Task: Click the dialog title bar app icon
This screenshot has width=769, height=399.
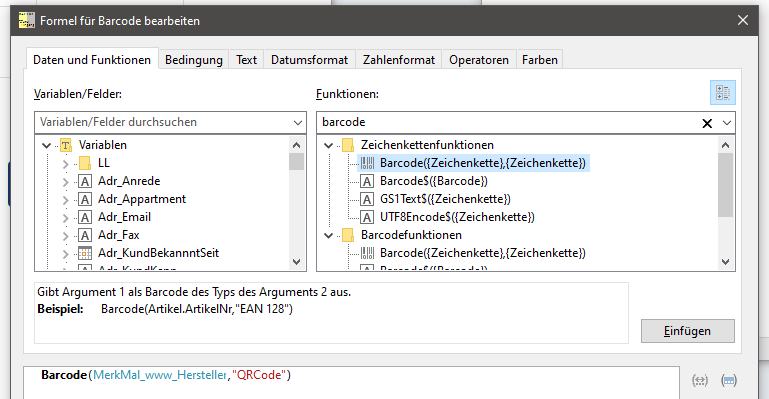Action: (x=26, y=20)
